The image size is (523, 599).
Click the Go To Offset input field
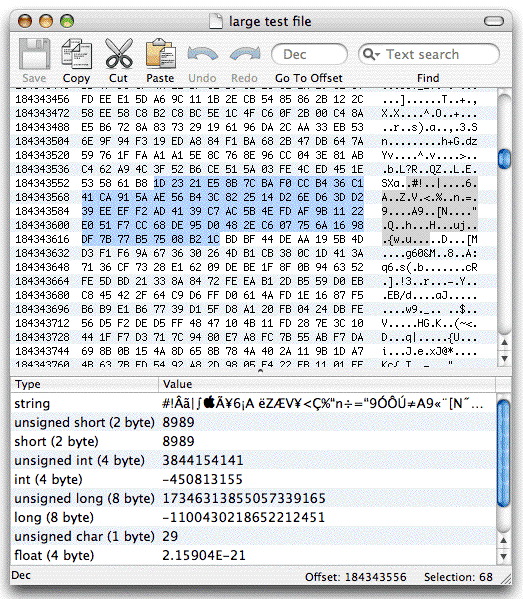(x=309, y=54)
